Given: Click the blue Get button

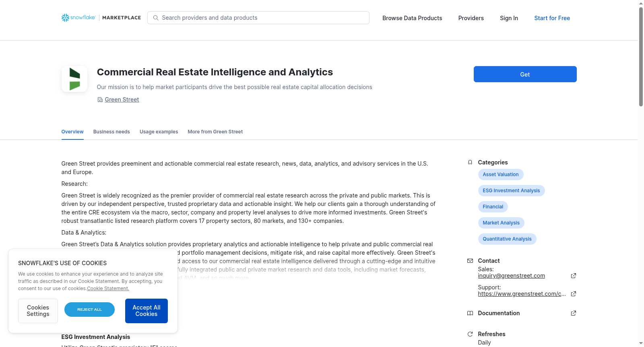Looking at the screenshot, I should [x=525, y=74].
